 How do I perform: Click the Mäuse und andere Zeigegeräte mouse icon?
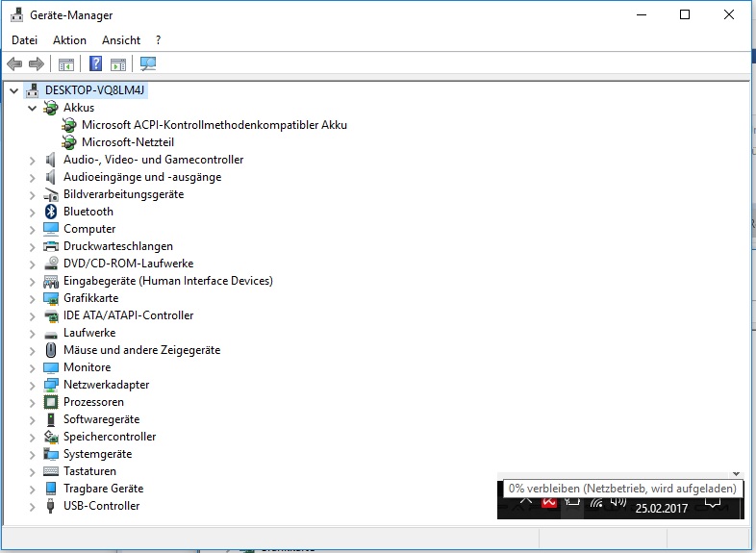(51, 350)
